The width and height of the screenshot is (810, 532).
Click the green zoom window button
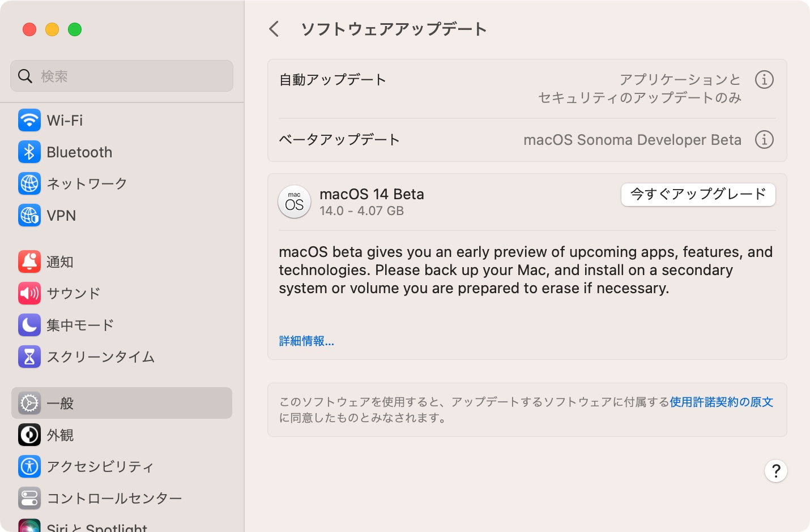pos(75,29)
